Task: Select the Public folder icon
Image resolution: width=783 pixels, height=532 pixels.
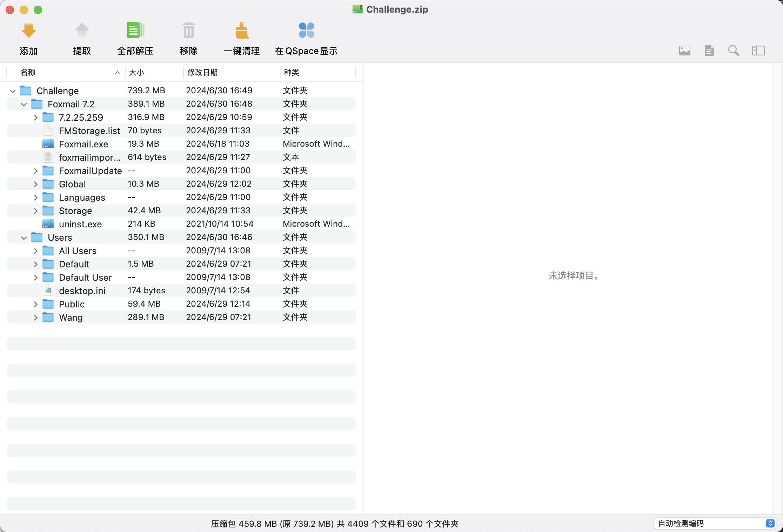Action: 48,304
